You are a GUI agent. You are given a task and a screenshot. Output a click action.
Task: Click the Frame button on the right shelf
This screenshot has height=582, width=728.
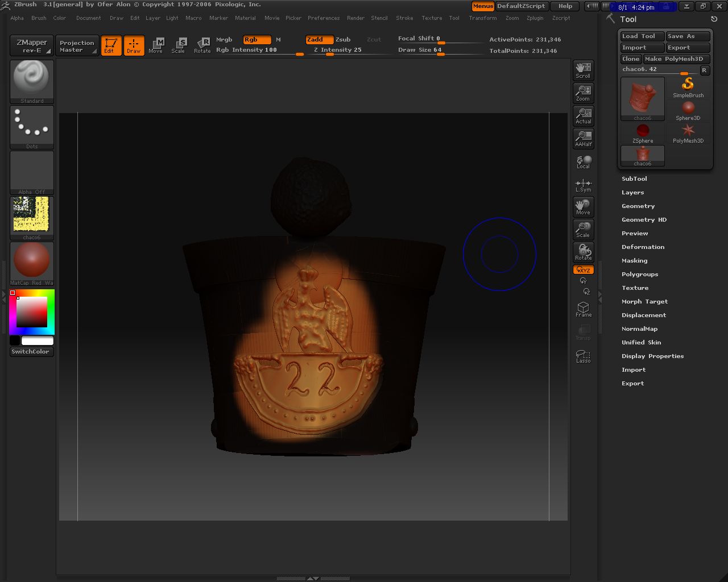(x=582, y=308)
